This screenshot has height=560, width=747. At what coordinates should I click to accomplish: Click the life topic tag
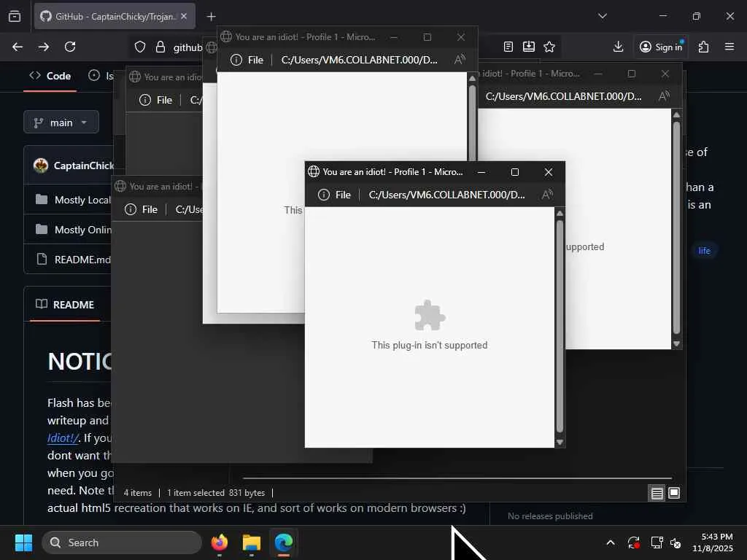tap(704, 251)
